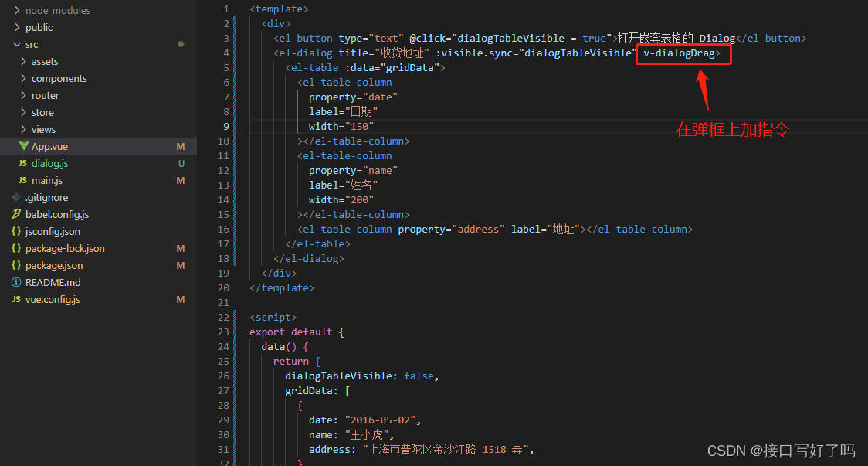868x466 pixels.
Task: Select the router folder name
Action: (x=46, y=95)
